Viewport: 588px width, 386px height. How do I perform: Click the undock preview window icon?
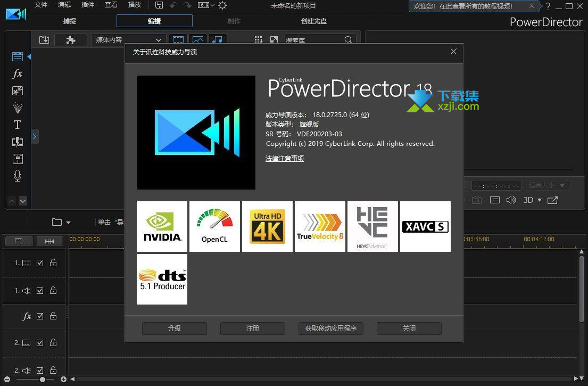pos(552,200)
